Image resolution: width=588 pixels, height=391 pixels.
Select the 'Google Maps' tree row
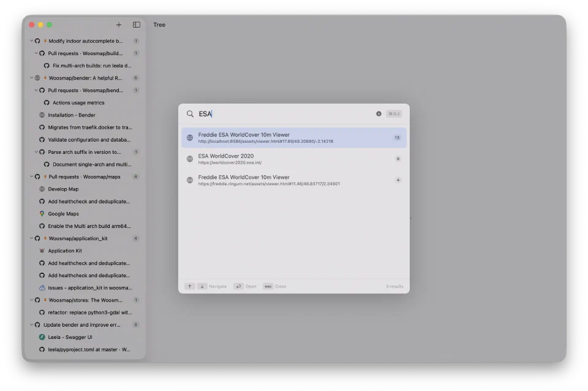(x=84, y=214)
